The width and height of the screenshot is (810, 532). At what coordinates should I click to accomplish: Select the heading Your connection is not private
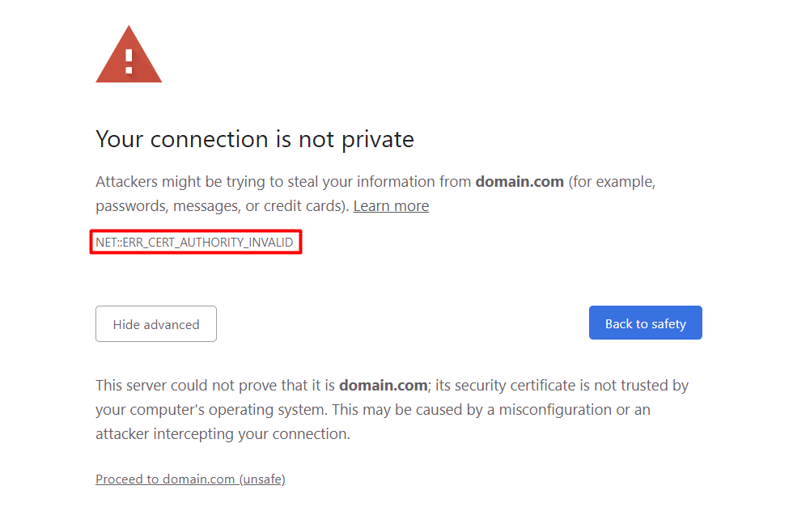point(255,139)
